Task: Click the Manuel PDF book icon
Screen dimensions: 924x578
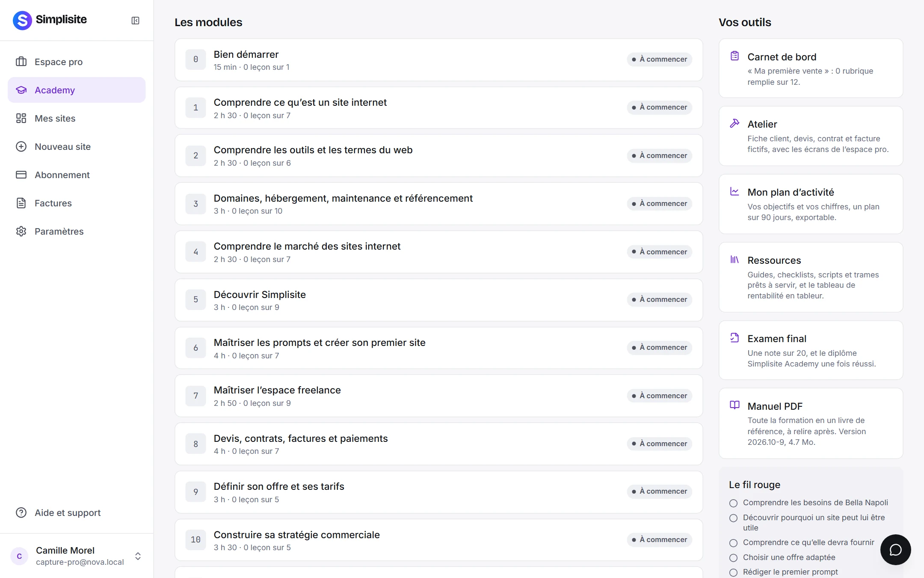Action: (x=734, y=405)
